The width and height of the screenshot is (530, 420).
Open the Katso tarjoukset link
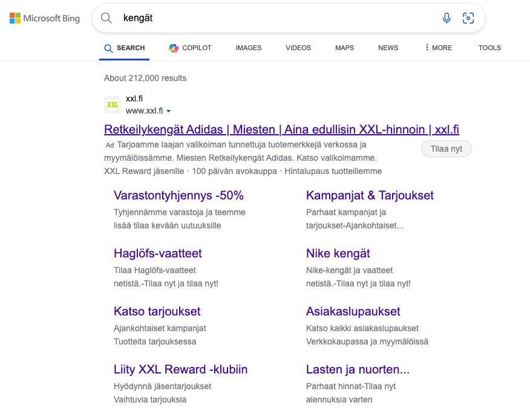[157, 312]
